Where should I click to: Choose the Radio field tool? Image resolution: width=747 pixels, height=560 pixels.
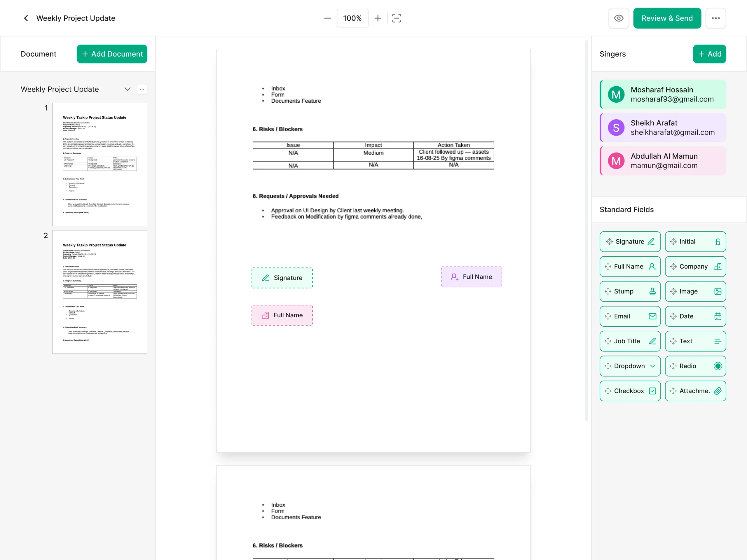695,366
